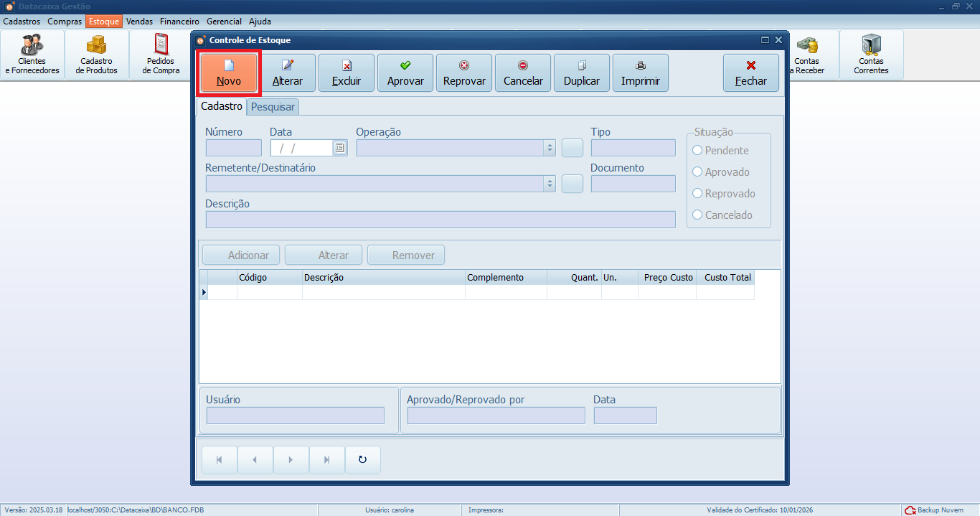980x516 pixels.
Task: Expand the Operação dropdown list
Action: pyautogui.click(x=550, y=148)
